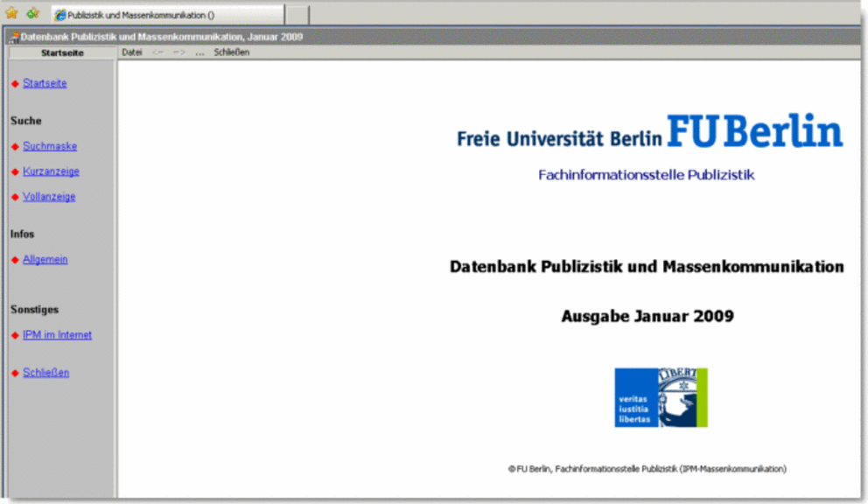Click the veritas iustitia libertas seal image
Screen dimensions: 868x504
point(661,397)
